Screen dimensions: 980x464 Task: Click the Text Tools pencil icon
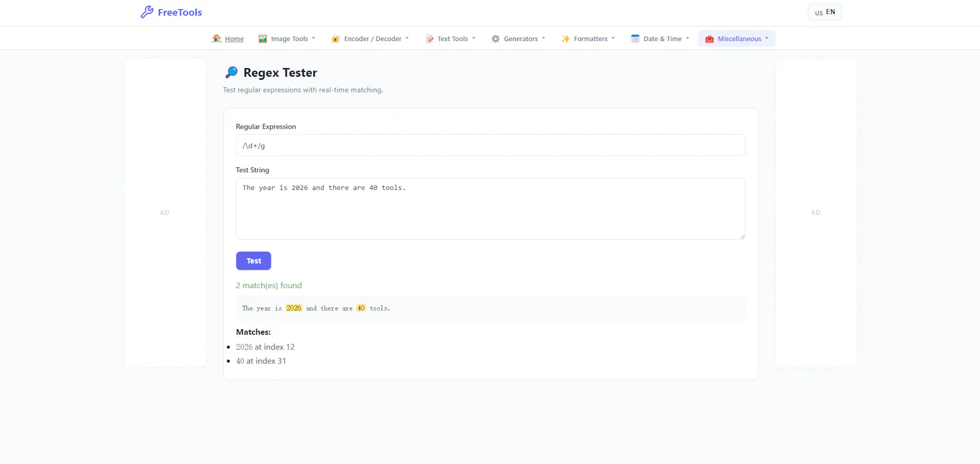pyautogui.click(x=429, y=39)
